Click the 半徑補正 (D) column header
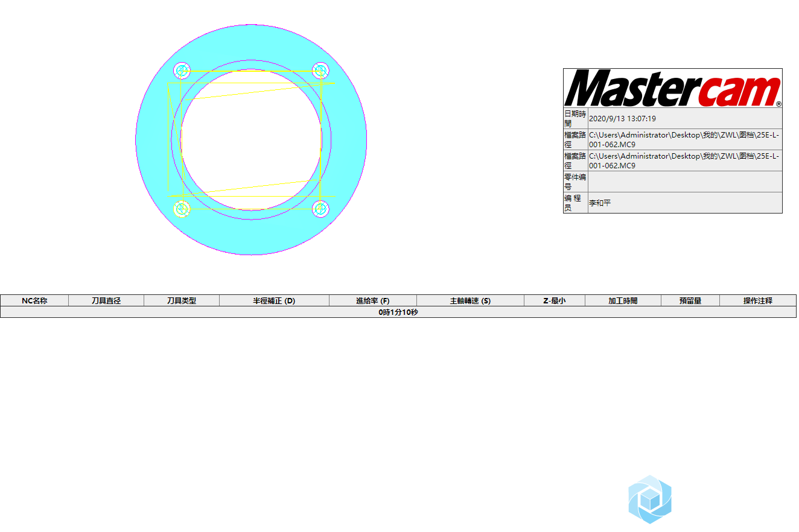799x532 pixels. [x=274, y=300]
